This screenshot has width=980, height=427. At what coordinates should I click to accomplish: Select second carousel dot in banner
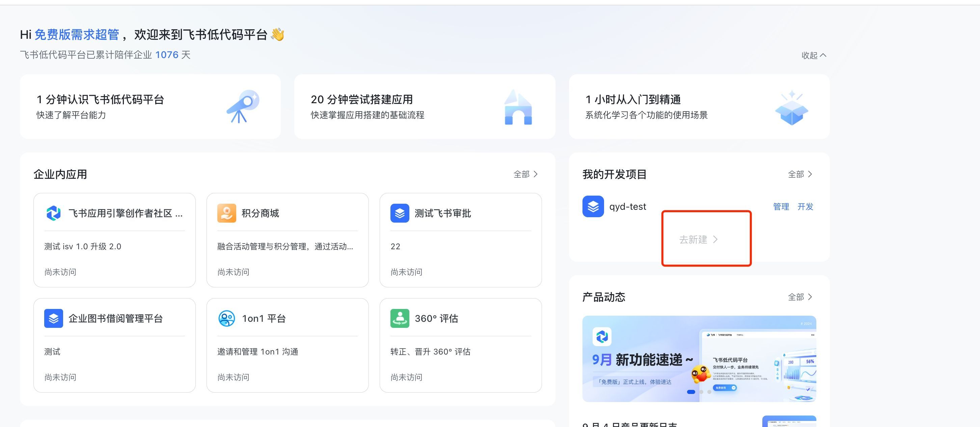pos(701,392)
